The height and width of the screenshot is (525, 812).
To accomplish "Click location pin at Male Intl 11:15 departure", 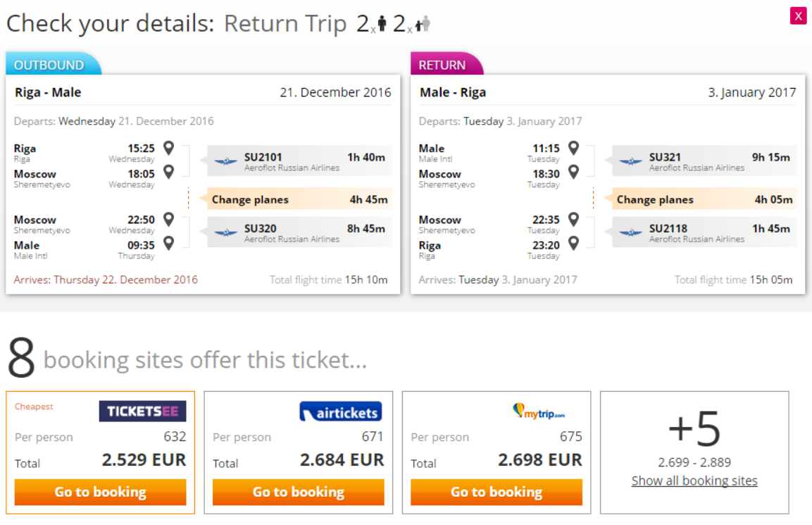I will (573, 148).
